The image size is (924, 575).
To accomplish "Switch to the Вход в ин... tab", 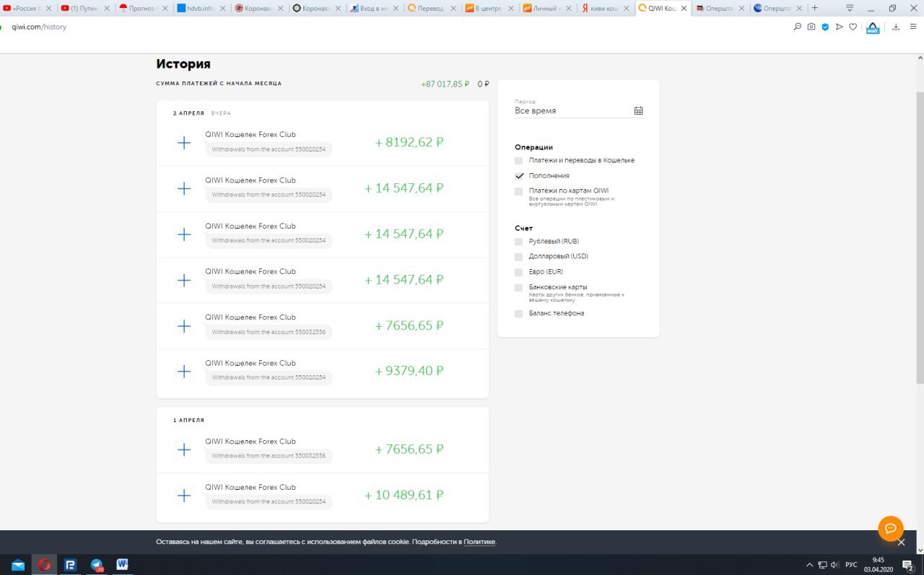I will (x=374, y=9).
